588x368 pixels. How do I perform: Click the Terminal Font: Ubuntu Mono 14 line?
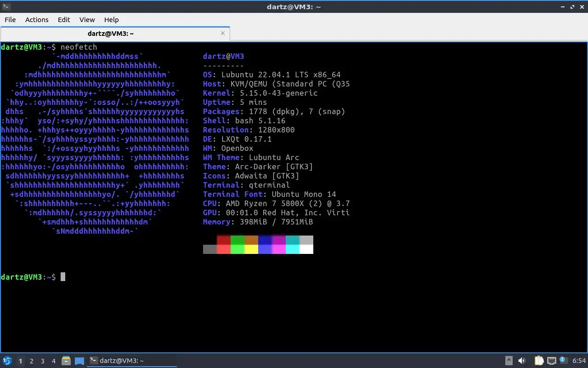270,194
